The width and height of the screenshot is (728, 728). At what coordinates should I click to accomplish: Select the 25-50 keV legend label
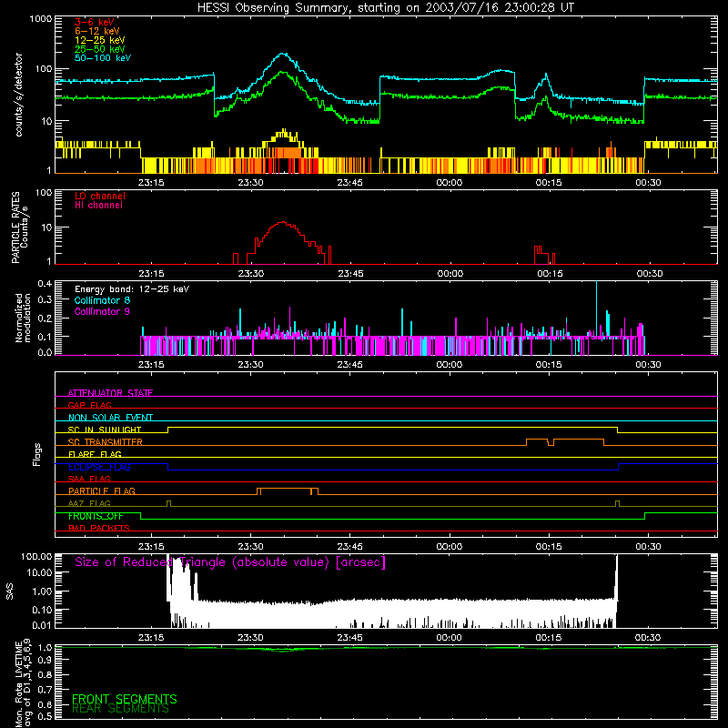pos(100,49)
